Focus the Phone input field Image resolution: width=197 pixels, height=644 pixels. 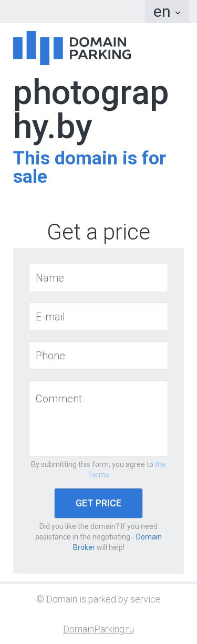98,356
